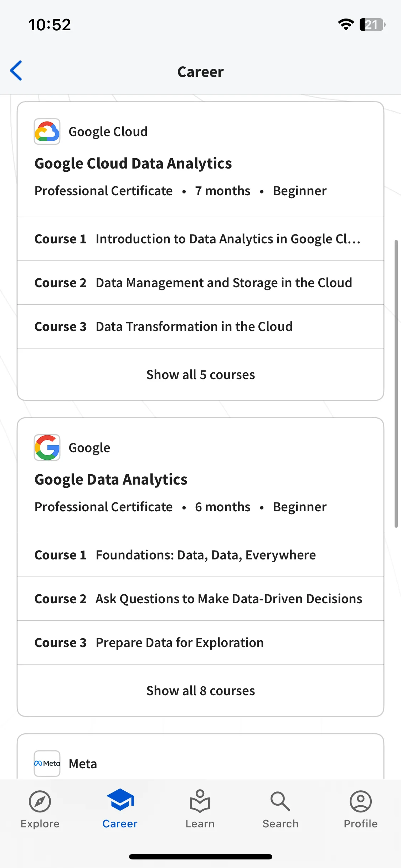
Task: Click the vertical scrollbar indicator
Action: [396, 384]
